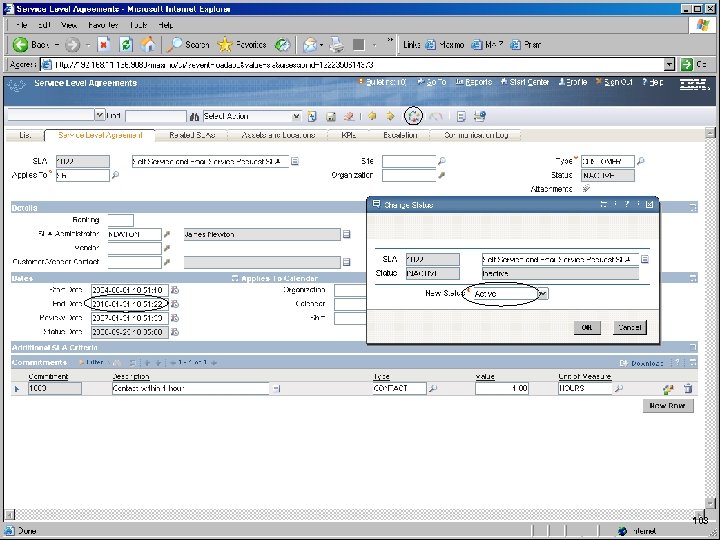This screenshot has height=540, width=720.
Task: Click the Sign Out link
Action: coord(618,82)
